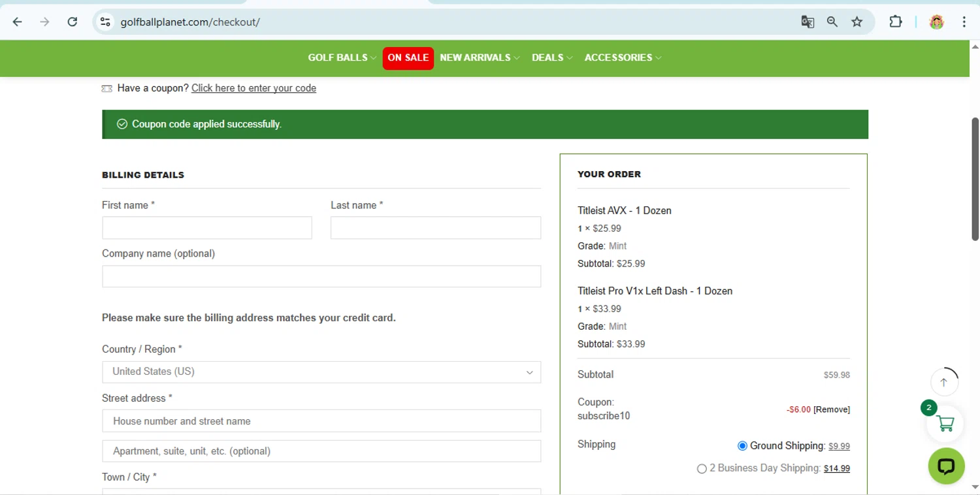This screenshot has height=495, width=980.
Task: Open the NEW ARRIVALS menu
Action: click(x=475, y=57)
